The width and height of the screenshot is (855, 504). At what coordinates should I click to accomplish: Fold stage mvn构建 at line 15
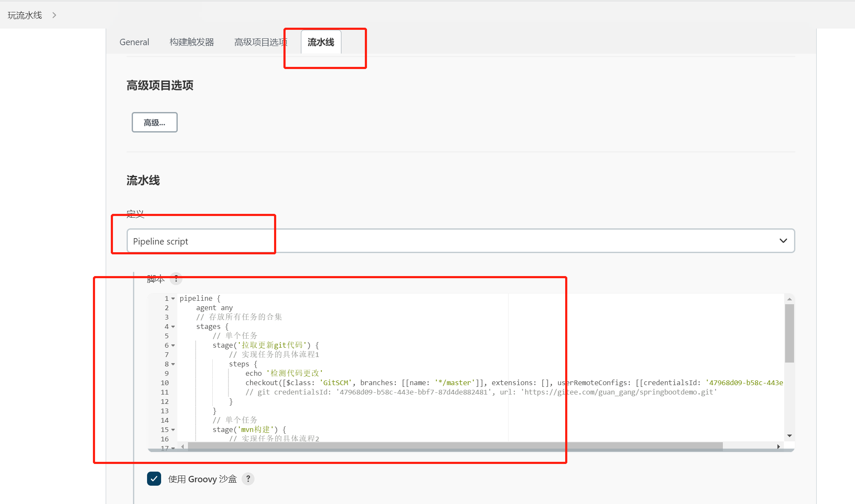173,430
